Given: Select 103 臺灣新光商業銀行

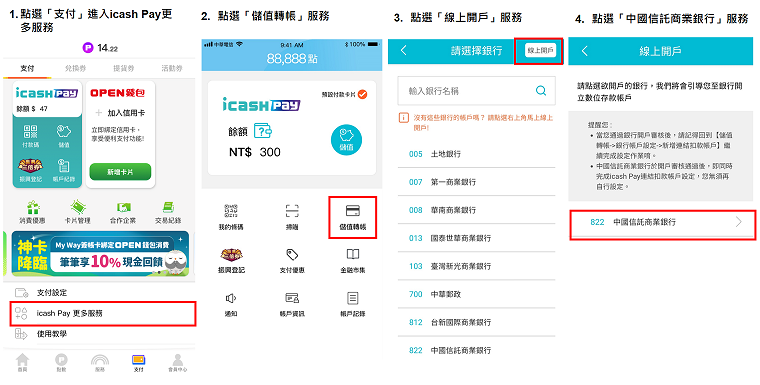Looking at the screenshot, I should pos(476,266).
